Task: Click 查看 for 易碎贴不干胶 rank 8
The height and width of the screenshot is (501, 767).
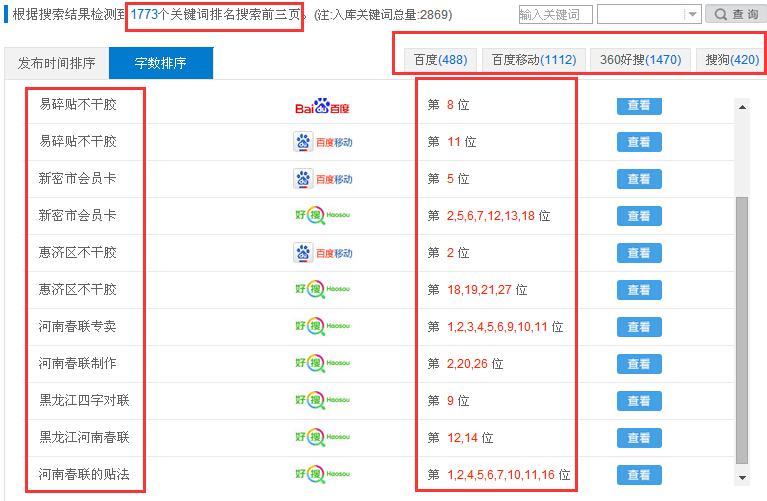Action: [x=639, y=106]
